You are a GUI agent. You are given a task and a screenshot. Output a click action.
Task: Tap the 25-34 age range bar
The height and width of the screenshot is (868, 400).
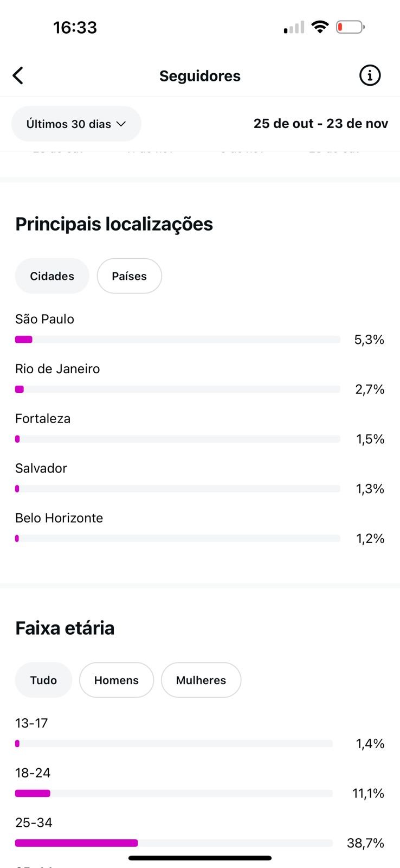point(173,843)
